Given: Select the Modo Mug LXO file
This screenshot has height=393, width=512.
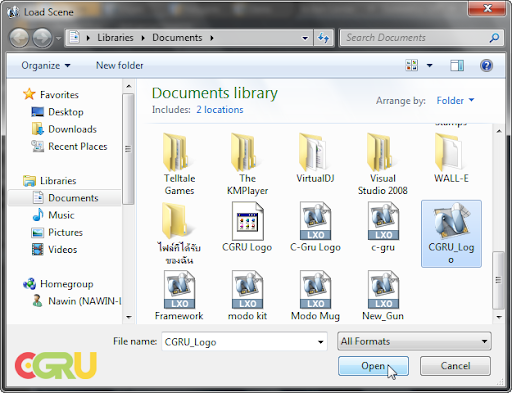Looking at the screenshot, I should click(315, 296).
